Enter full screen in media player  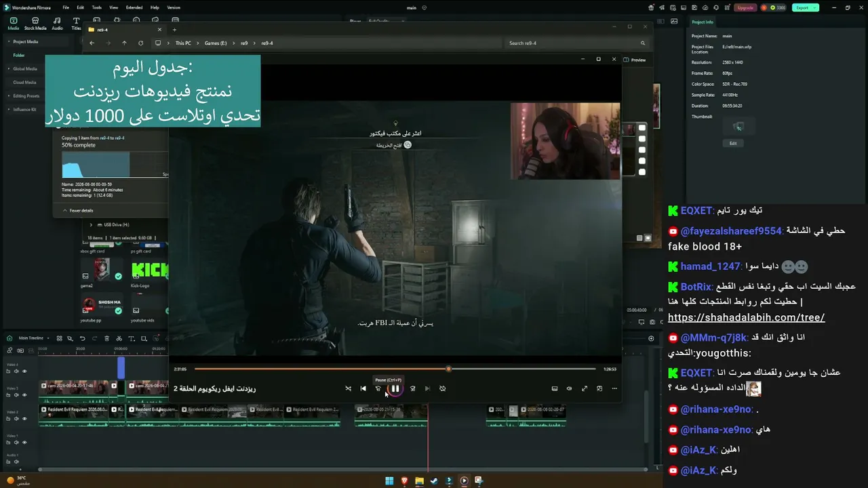pos(585,388)
